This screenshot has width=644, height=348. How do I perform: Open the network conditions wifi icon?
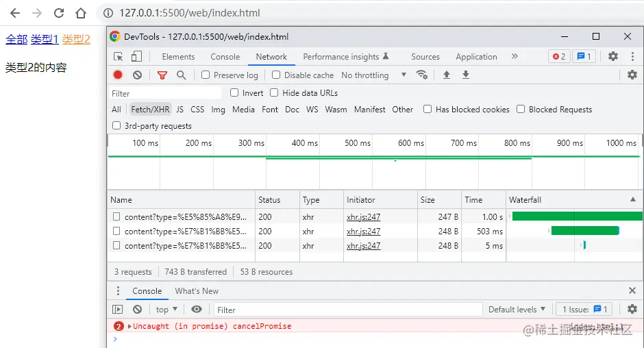coord(422,75)
